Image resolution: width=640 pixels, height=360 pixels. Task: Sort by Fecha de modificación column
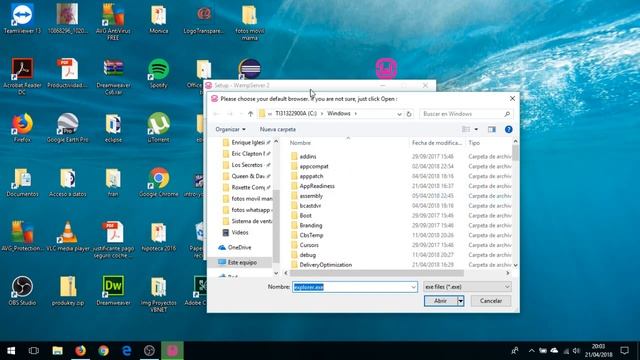click(436, 143)
